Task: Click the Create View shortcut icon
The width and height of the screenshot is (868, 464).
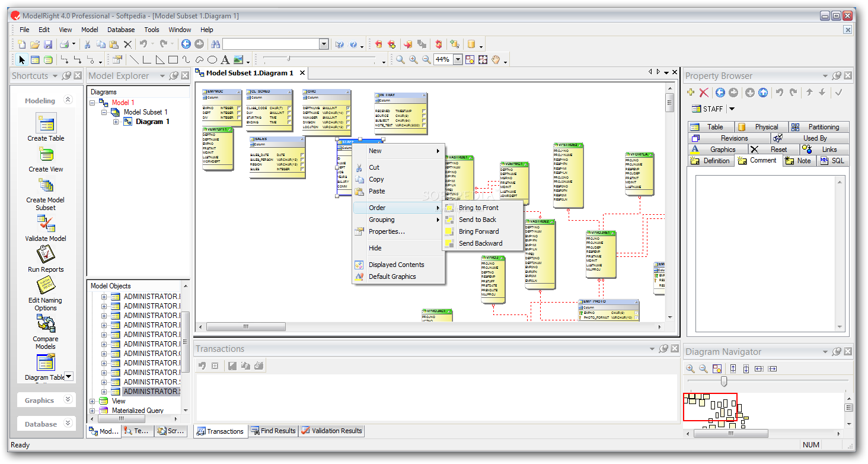Action: (46, 155)
